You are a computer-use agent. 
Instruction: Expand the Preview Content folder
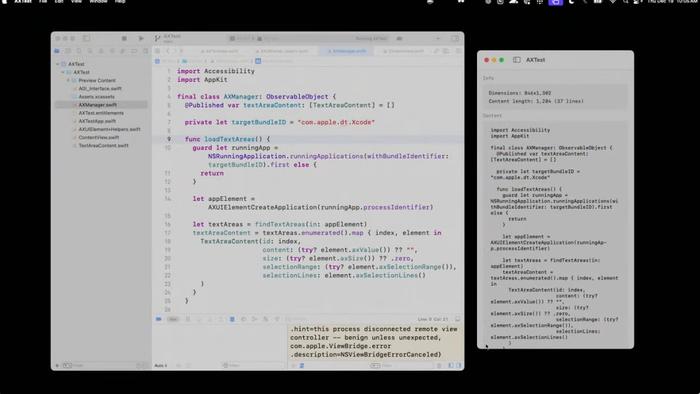(68, 80)
